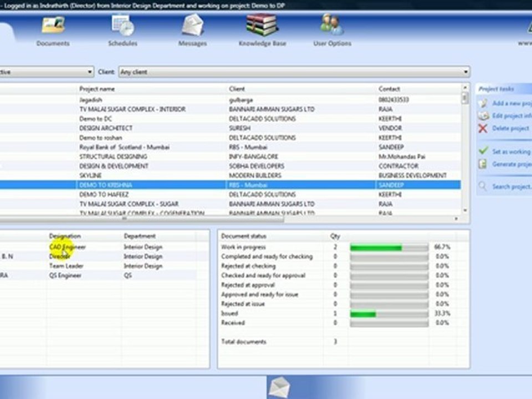The height and width of the screenshot is (399, 532).
Task: Click the Add a new project icon
Action: [483, 103]
